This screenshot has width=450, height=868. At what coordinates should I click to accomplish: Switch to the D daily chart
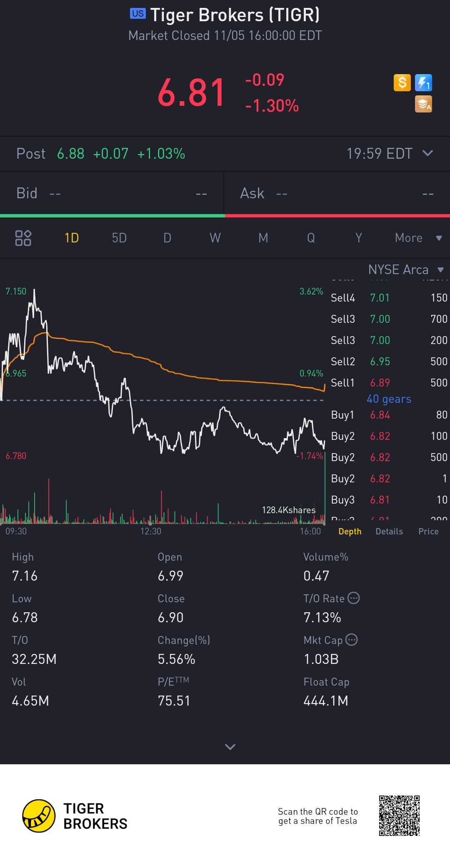[x=167, y=238]
